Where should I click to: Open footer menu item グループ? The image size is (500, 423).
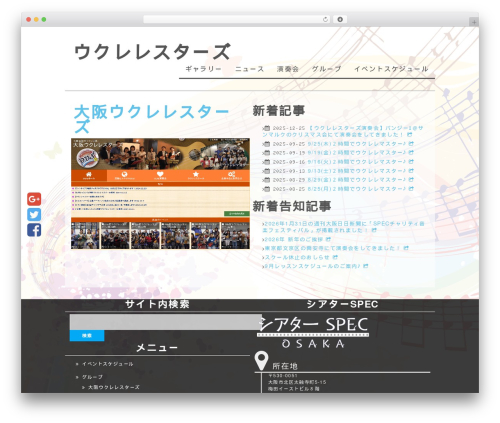point(92,377)
